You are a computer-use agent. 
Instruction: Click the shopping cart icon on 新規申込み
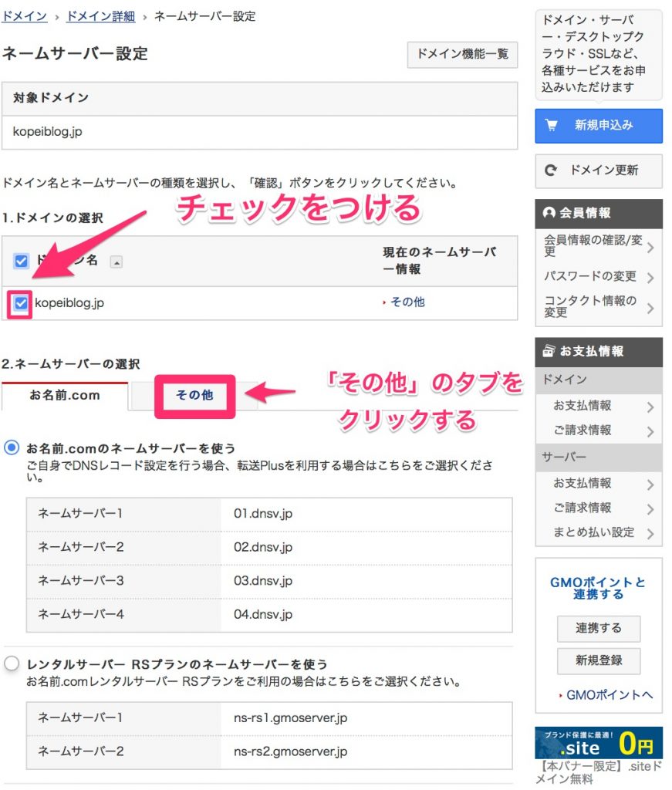[552, 126]
